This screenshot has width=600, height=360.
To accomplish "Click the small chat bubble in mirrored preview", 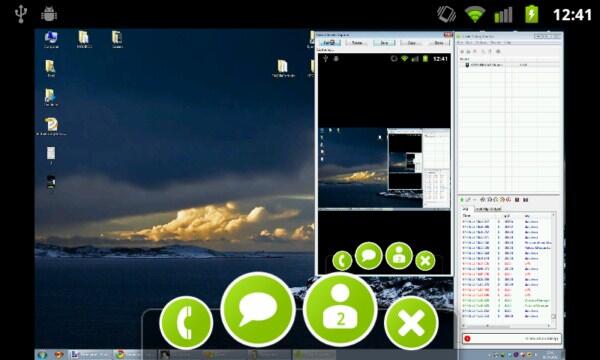I will (368, 256).
